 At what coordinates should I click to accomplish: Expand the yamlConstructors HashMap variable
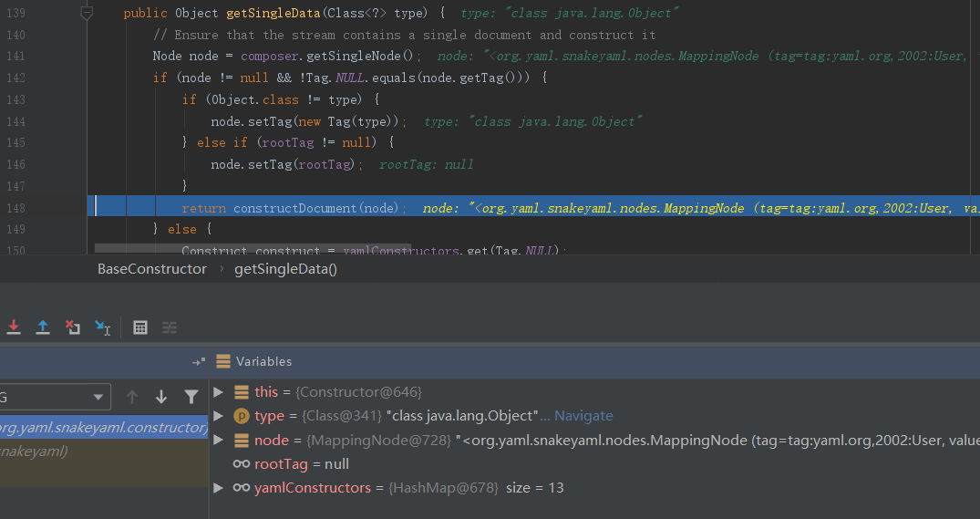coord(218,488)
